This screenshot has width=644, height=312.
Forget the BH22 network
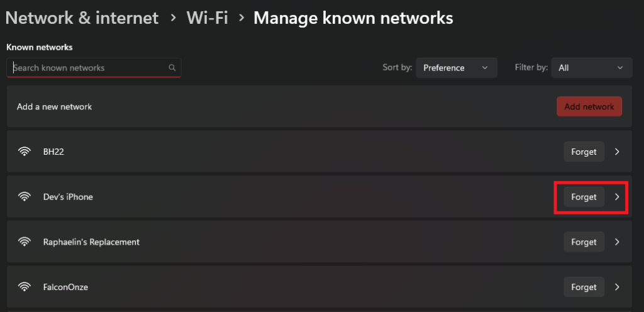584,152
